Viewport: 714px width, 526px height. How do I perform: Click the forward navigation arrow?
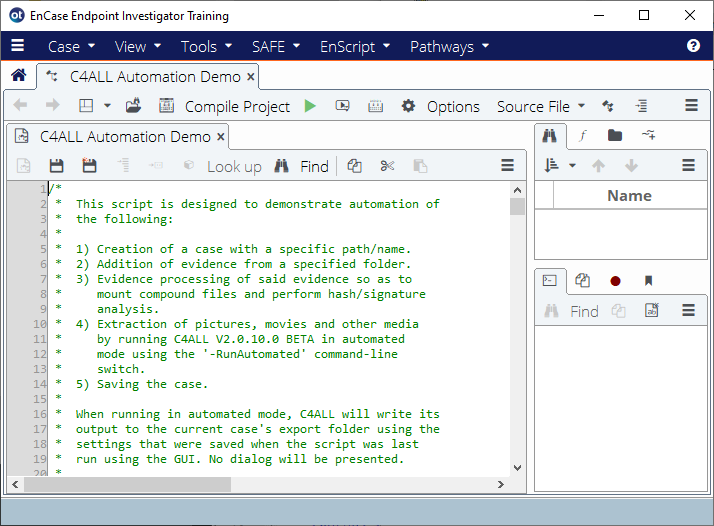pyautogui.click(x=53, y=106)
